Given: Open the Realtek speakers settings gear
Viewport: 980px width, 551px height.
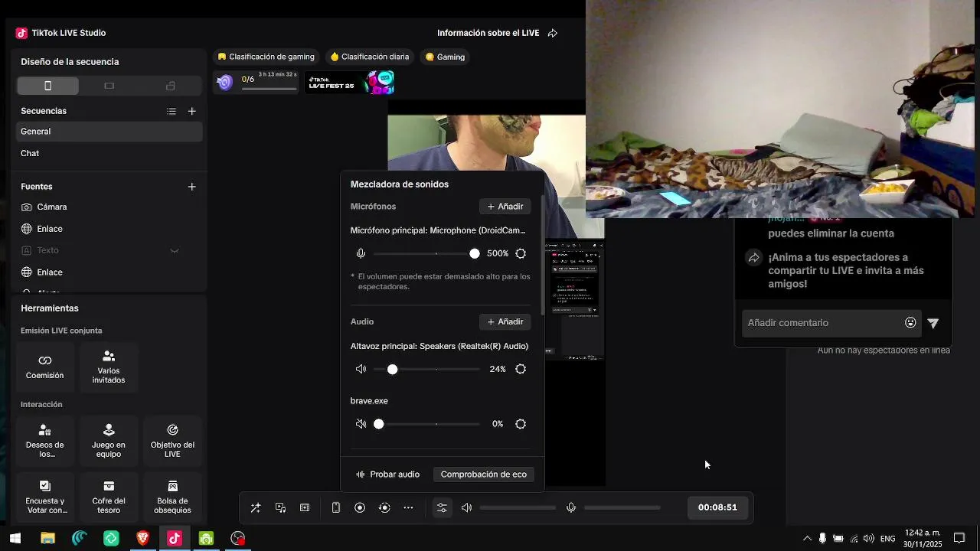Looking at the screenshot, I should point(521,369).
